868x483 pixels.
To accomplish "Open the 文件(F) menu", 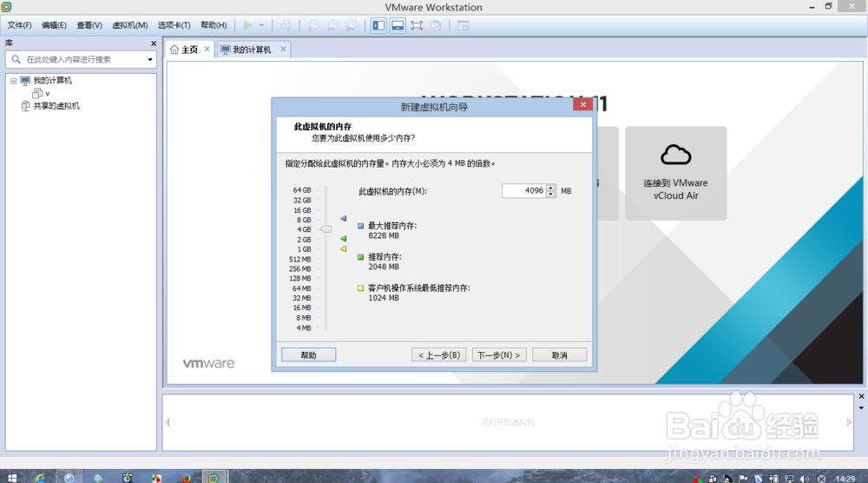I will coord(19,25).
